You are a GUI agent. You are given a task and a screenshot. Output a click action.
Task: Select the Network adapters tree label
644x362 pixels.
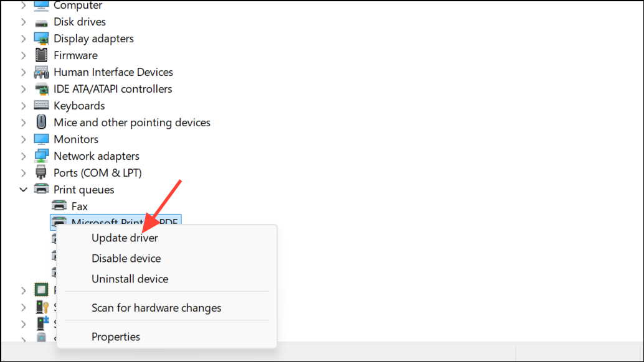pyautogui.click(x=97, y=156)
